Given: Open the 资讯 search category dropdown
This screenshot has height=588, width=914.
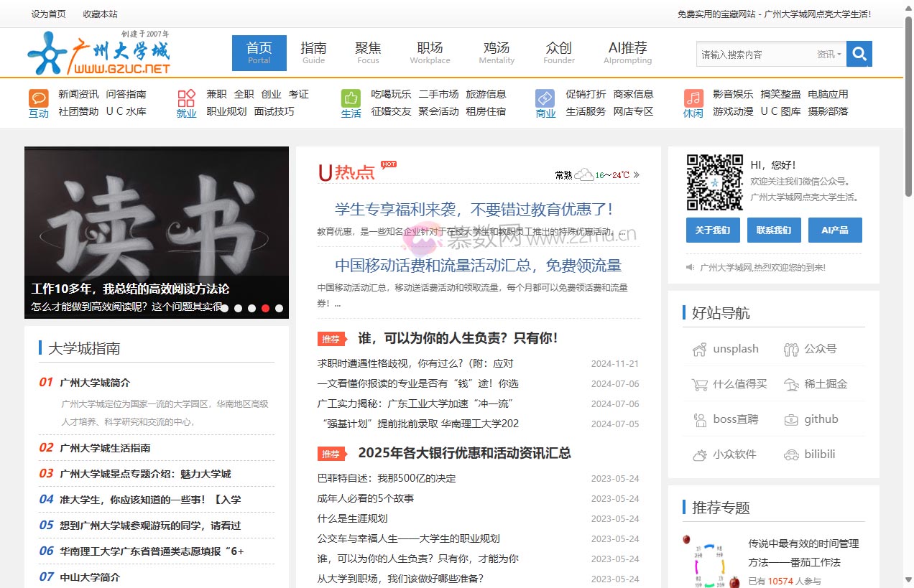Looking at the screenshot, I should (828, 54).
